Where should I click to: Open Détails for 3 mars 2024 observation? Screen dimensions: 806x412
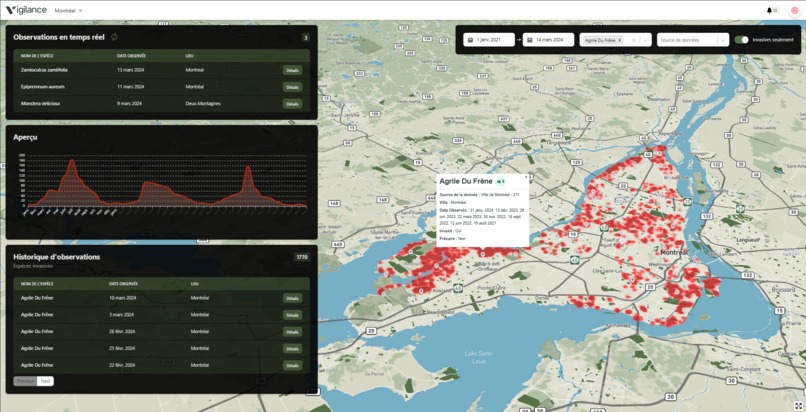292,315
